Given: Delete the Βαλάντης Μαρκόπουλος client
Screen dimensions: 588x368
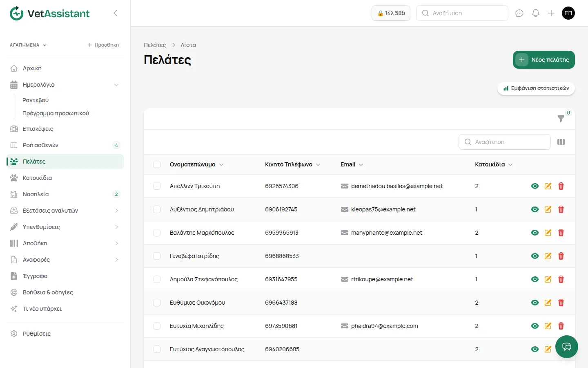Looking at the screenshot, I should [561, 233].
